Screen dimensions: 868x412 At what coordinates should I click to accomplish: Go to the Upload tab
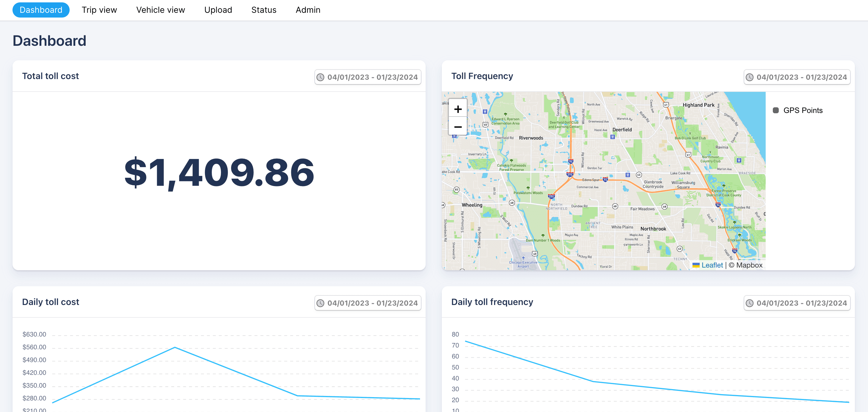pos(218,10)
